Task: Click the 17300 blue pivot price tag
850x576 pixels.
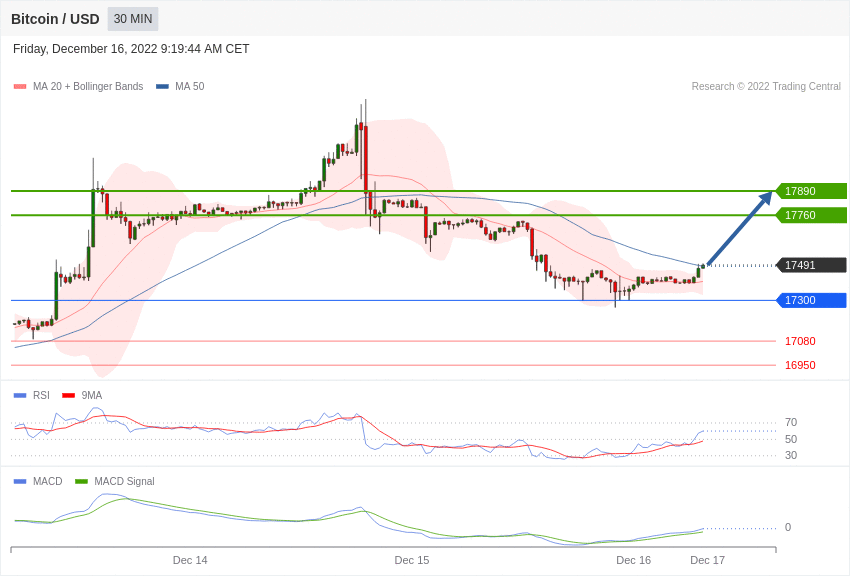Action: click(810, 300)
